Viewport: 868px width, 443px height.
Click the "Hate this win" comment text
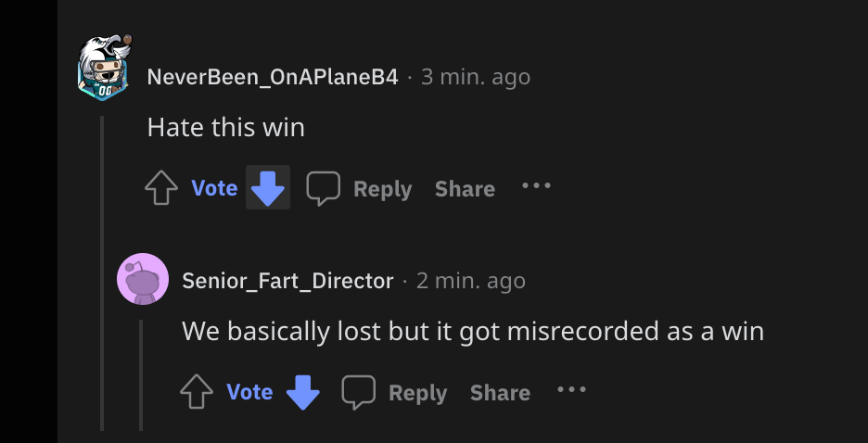(x=225, y=127)
